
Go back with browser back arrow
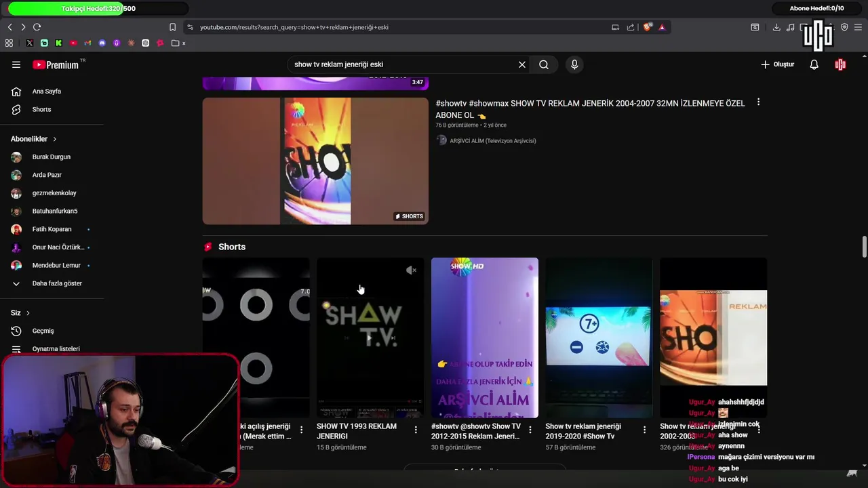10,27
